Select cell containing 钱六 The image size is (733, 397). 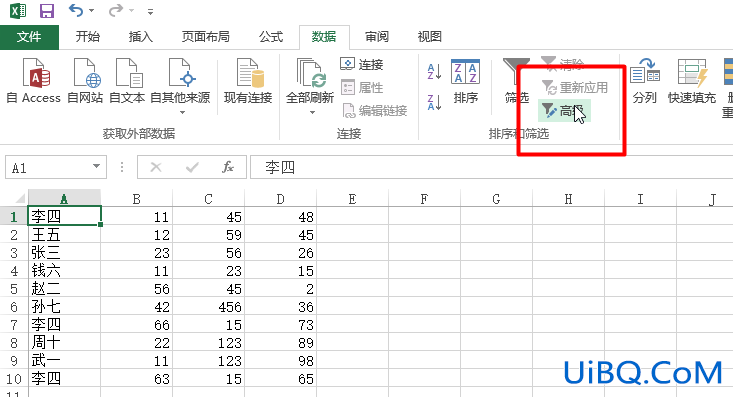click(65, 271)
